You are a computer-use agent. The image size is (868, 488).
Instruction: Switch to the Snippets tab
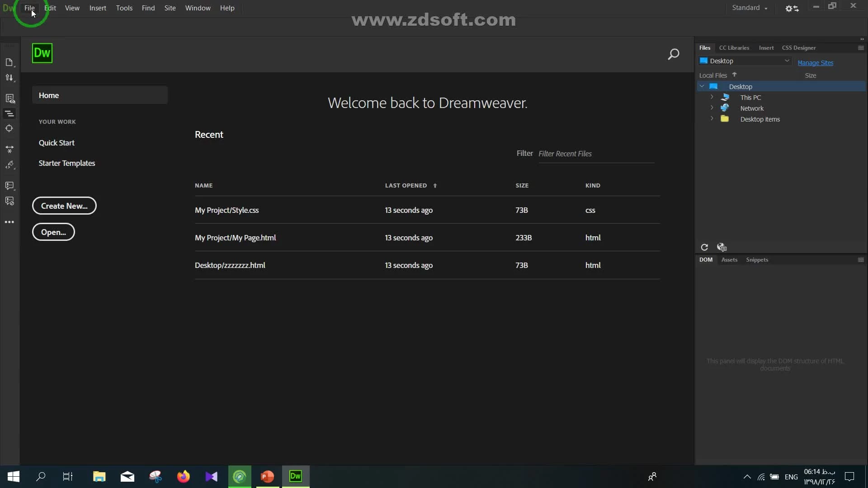pos(757,260)
